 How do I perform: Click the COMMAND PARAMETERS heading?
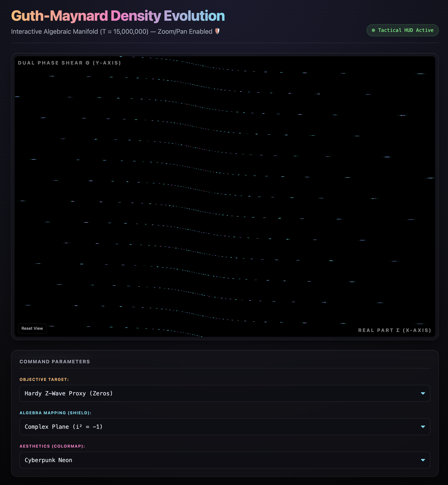55,361
